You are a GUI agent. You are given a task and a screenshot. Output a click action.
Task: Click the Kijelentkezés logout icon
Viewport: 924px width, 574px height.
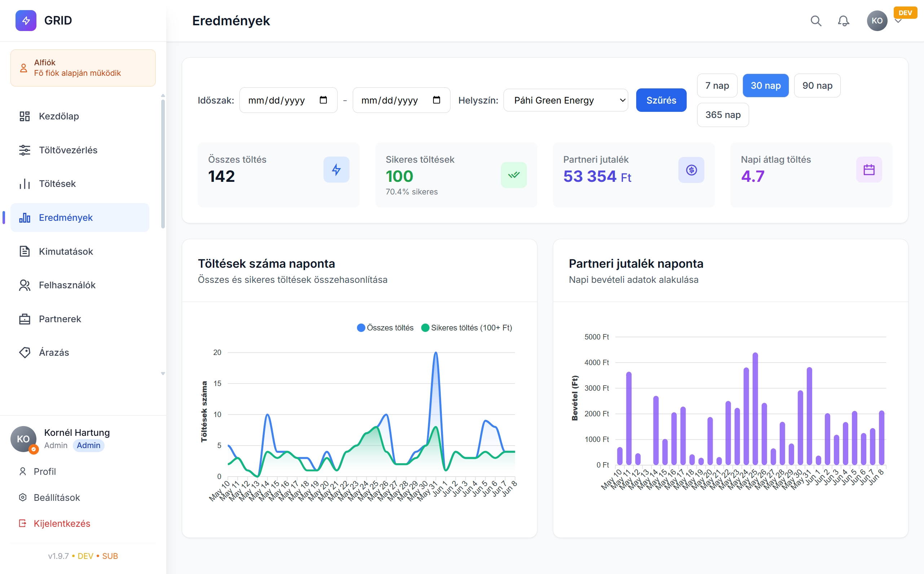pos(23,523)
